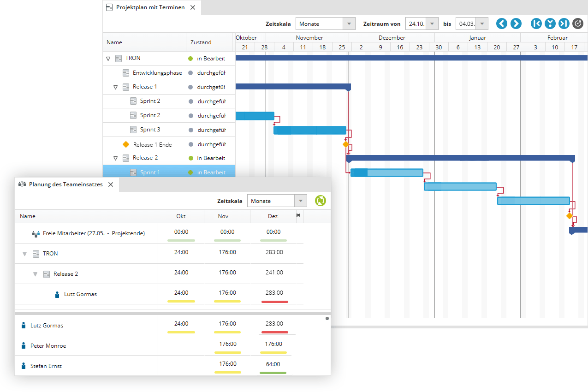Click the previous period arrow button

click(502, 24)
